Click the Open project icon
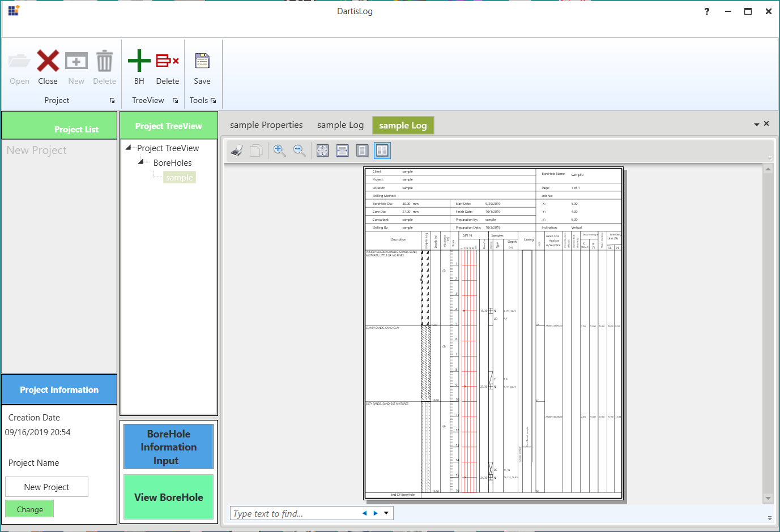Image resolution: width=780 pixels, height=532 pixels. [x=19, y=61]
